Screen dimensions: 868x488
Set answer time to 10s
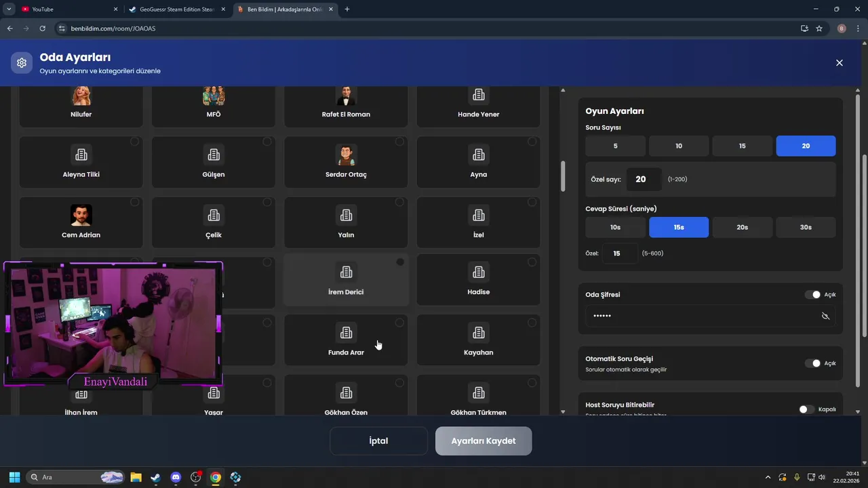pos(615,227)
